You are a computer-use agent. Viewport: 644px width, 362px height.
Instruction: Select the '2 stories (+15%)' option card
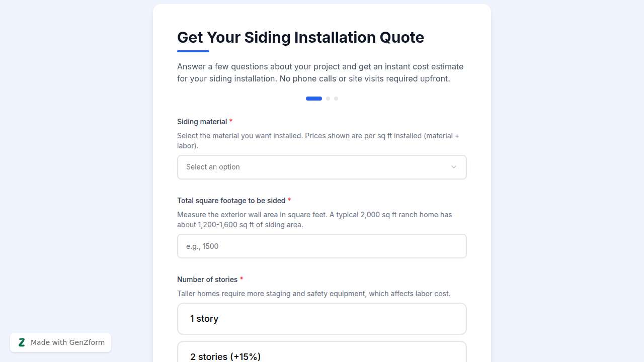322,354
